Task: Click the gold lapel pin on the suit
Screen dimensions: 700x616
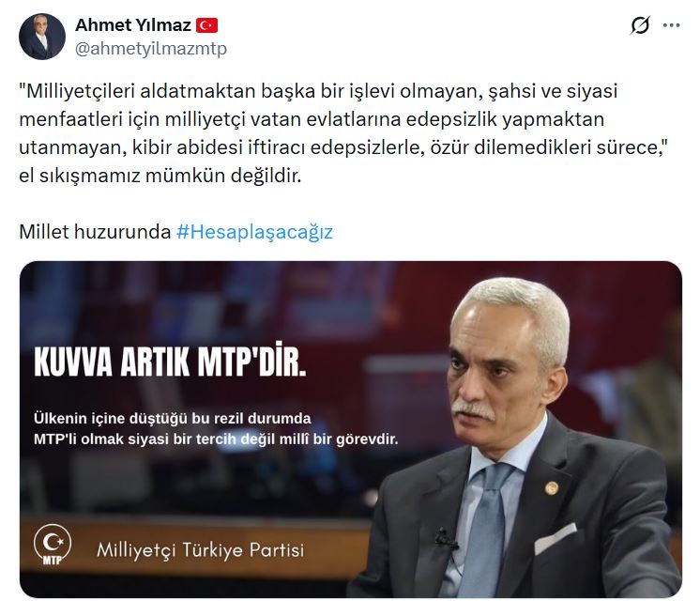Action: [x=552, y=487]
